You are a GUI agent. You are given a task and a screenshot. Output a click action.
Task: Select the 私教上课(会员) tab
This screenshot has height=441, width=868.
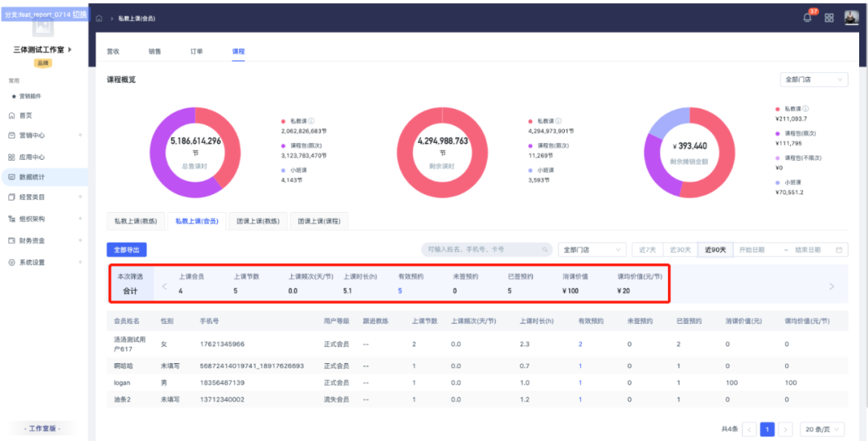(197, 222)
